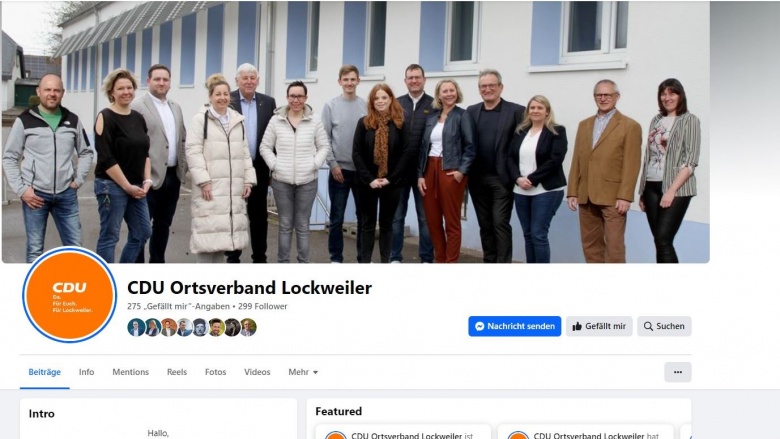Click the first follower avatar
780x439 pixels.
[x=136, y=328]
